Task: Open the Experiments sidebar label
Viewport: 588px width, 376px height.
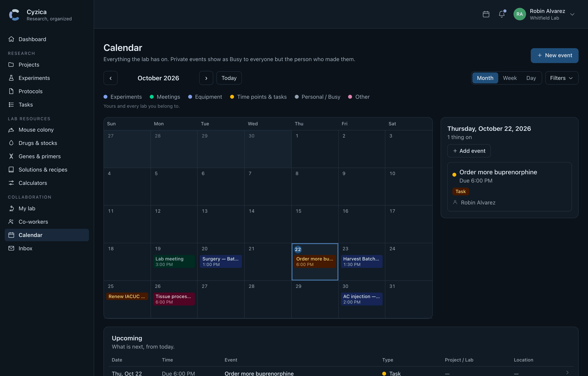Action: (x=34, y=78)
